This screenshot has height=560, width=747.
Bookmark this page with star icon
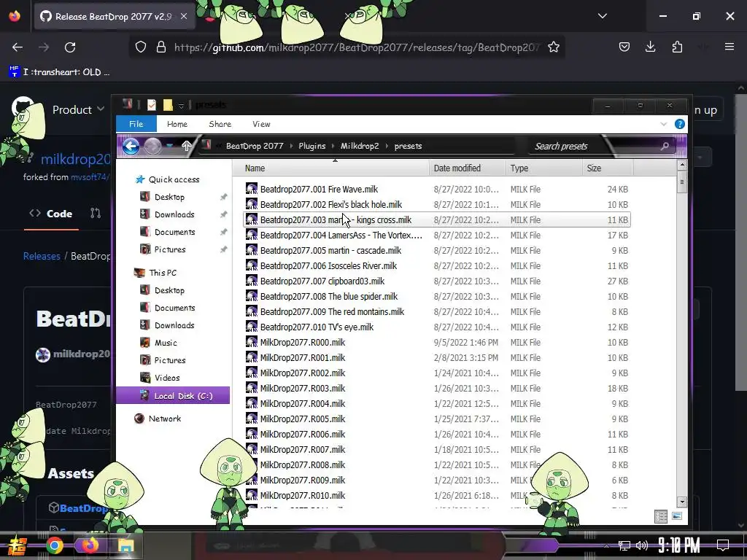pyautogui.click(x=553, y=47)
